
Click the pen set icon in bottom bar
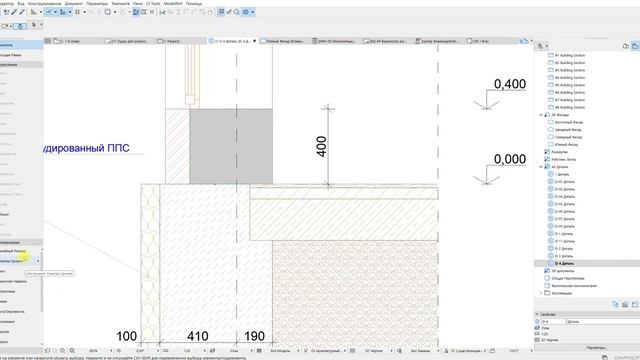tap(306, 351)
